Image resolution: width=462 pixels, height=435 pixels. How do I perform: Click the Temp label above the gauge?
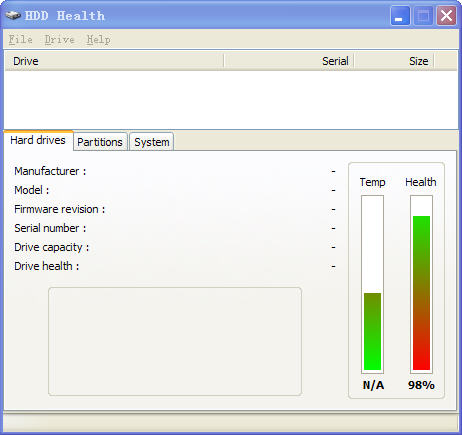coord(372,182)
